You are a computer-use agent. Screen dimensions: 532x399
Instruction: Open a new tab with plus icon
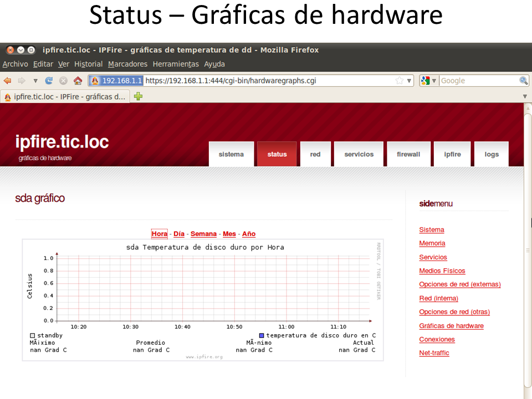(138, 96)
